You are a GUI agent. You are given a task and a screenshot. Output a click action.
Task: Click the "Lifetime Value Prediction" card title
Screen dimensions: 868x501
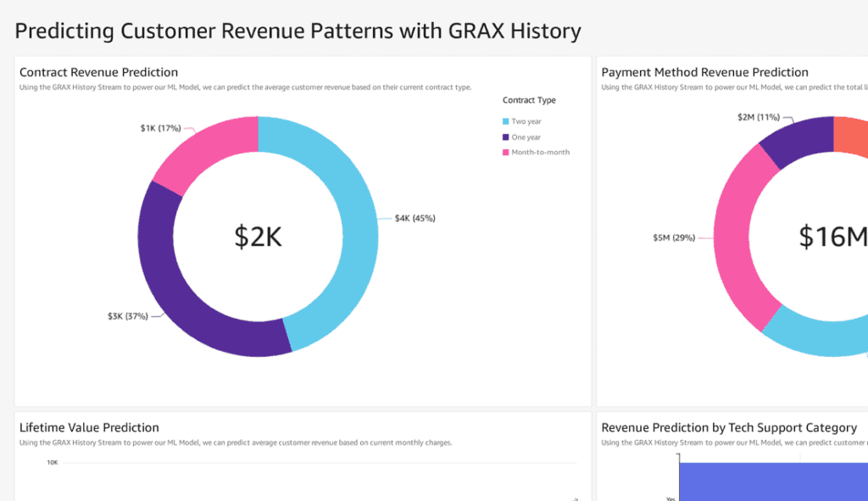pos(89,427)
